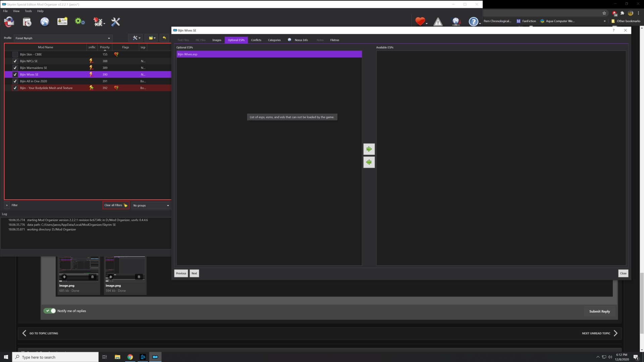Show hidden system tray icons
The image size is (644, 362).
[x=598, y=357]
